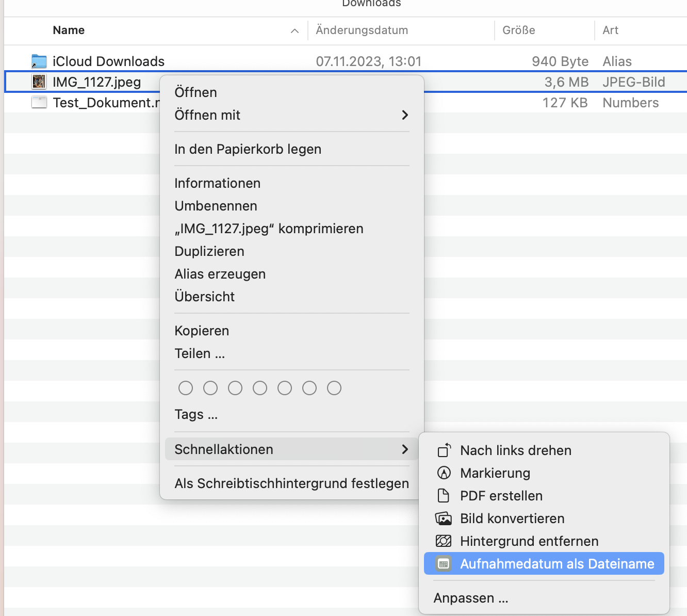Click the IMG_1127.jpeg file thumbnail

click(x=39, y=82)
